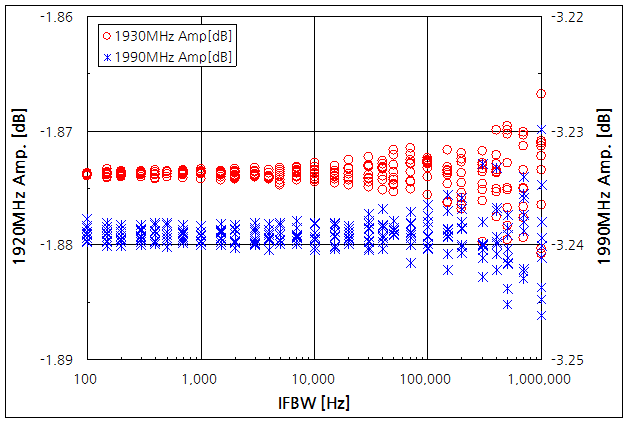629x423 pixels.
Task: Select the 1930MHz Amp[dB] legend label
Action: (x=174, y=36)
